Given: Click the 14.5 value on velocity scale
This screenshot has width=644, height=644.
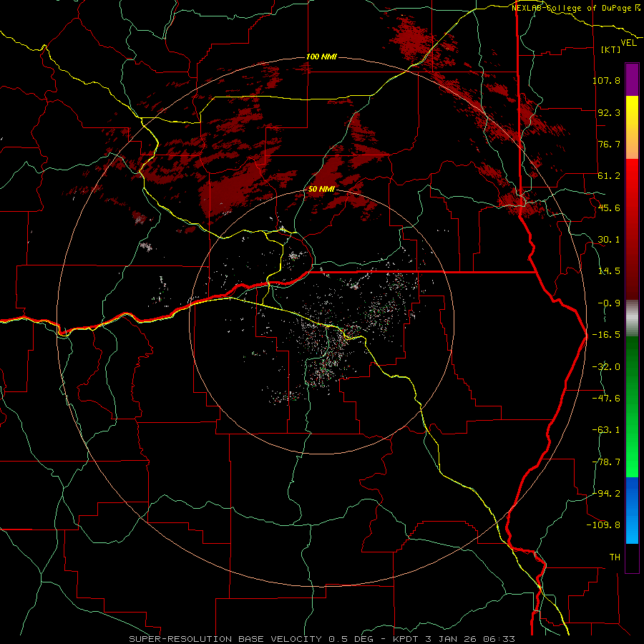Looking at the screenshot, I should [x=609, y=271].
